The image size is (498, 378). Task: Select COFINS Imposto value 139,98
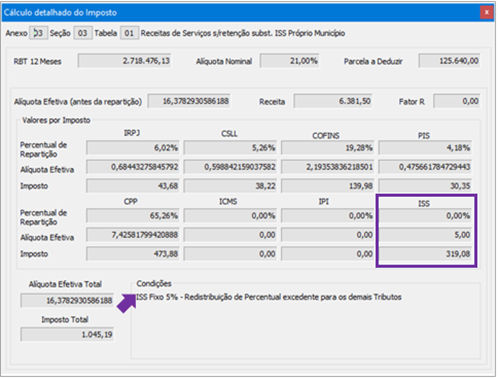[x=327, y=186]
